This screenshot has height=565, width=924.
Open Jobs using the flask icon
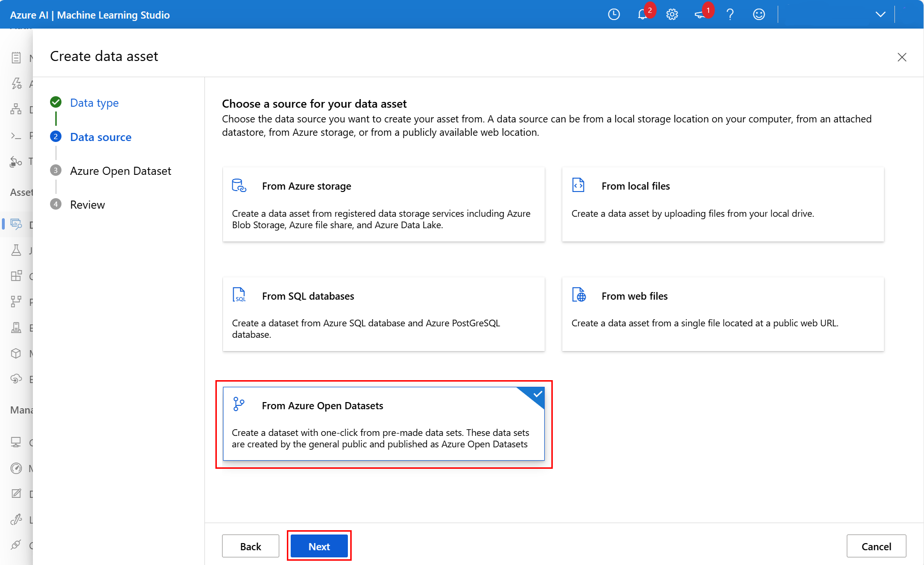click(x=17, y=250)
